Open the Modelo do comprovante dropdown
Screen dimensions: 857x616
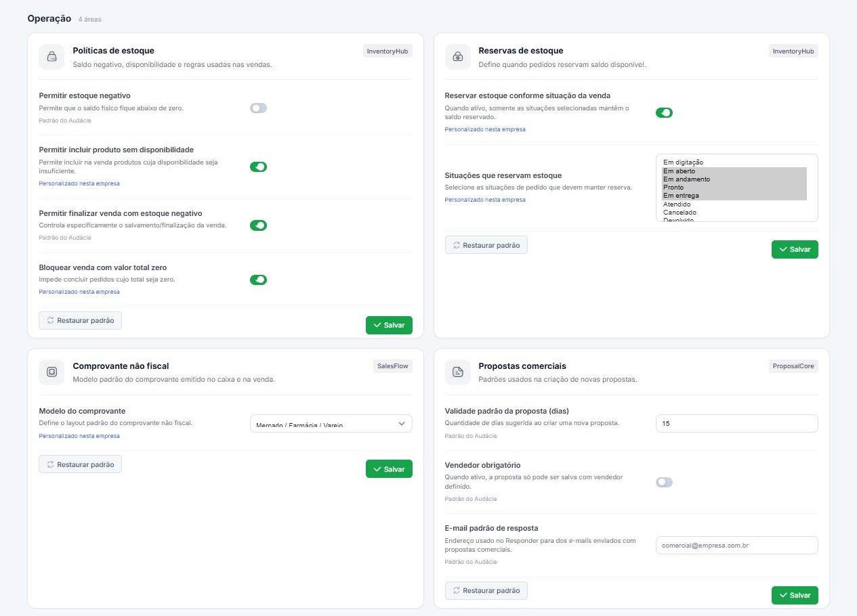pos(331,424)
